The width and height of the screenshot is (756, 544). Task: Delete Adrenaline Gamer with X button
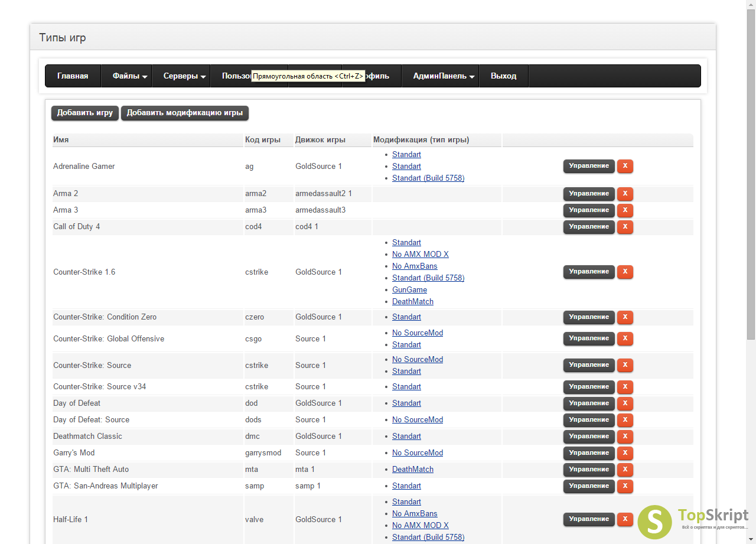tap(625, 166)
